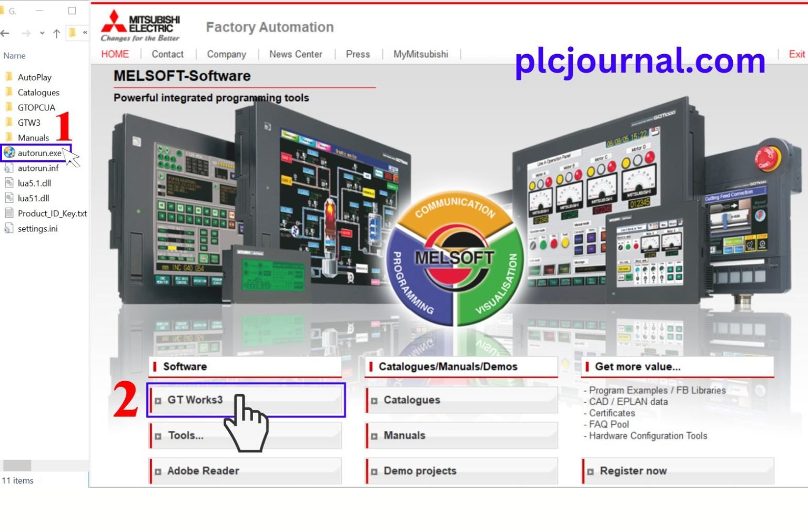Click the AutoPlay folder icon
Image resolution: width=808 pixels, height=532 pixels.
9,77
